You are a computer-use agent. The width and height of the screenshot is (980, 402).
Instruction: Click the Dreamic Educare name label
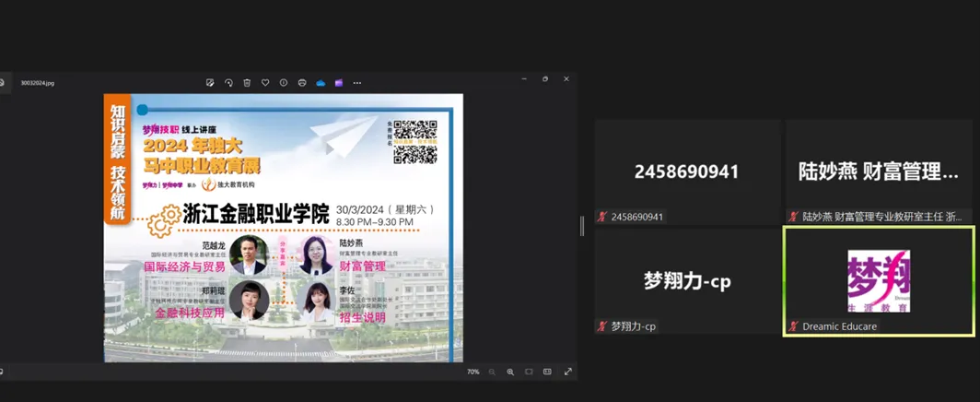point(840,326)
